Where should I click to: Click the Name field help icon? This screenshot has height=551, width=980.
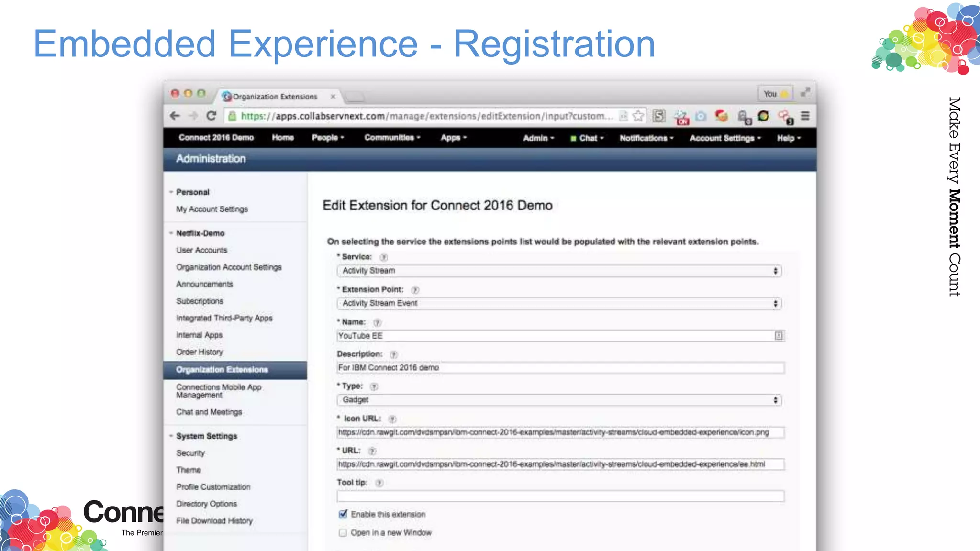click(377, 322)
